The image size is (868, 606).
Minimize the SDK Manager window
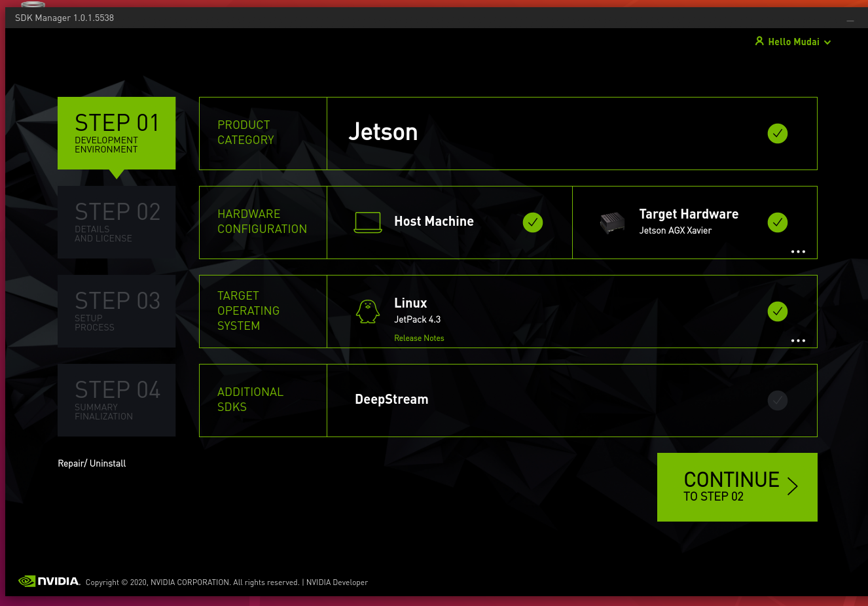[x=850, y=21]
